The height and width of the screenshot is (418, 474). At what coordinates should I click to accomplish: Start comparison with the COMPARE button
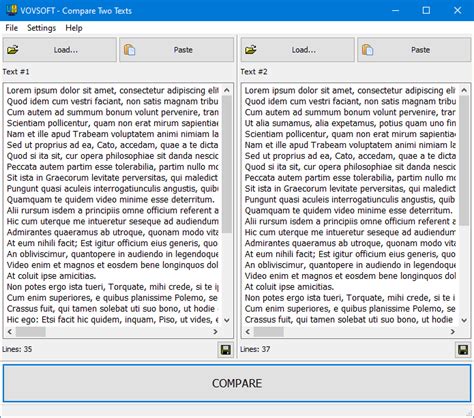click(x=237, y=383)
